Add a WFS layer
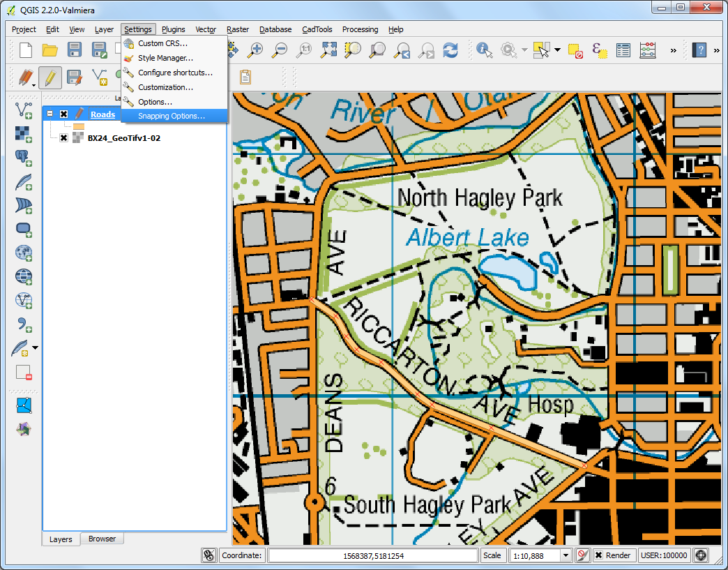 click(24, 300)
